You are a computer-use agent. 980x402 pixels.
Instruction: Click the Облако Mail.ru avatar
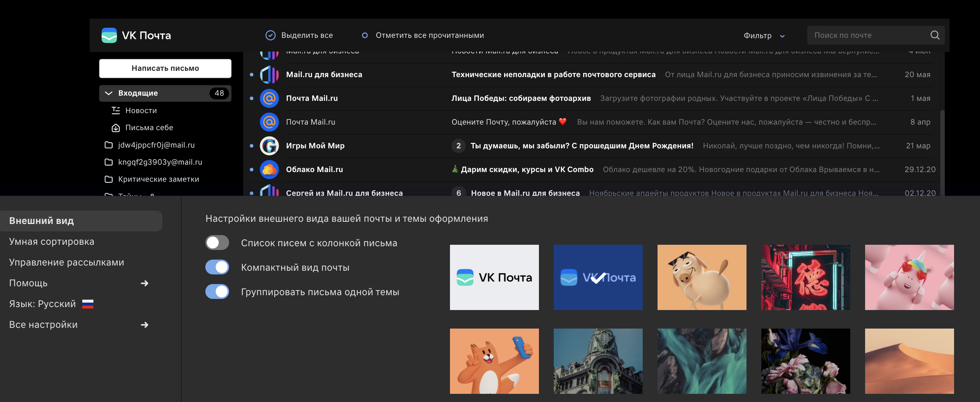click(269, 169)
